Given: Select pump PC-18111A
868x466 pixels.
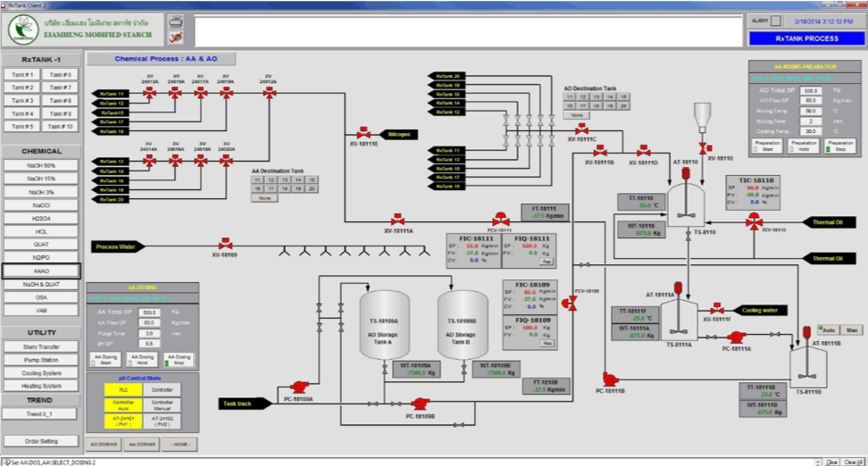Looking at the screenshot, I should (736, 337).
